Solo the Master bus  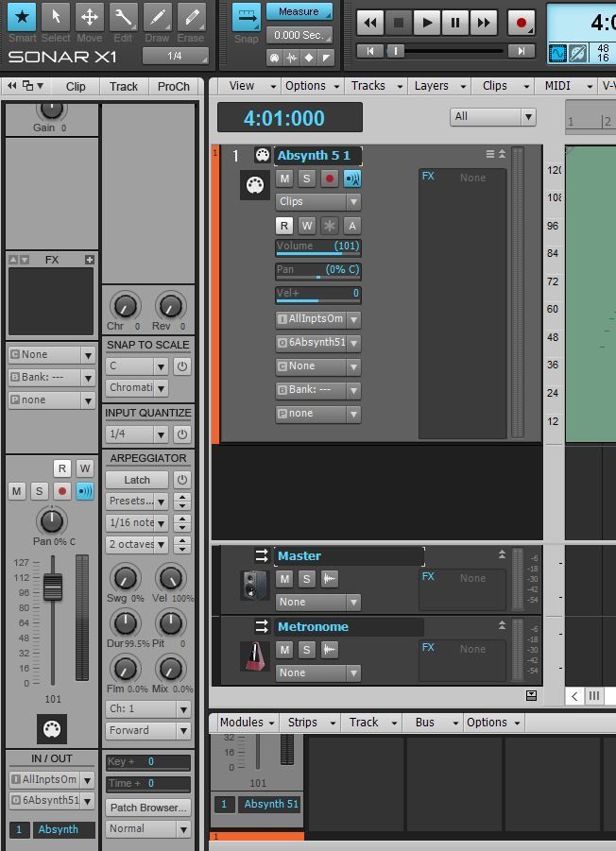(x=307, y=579)
